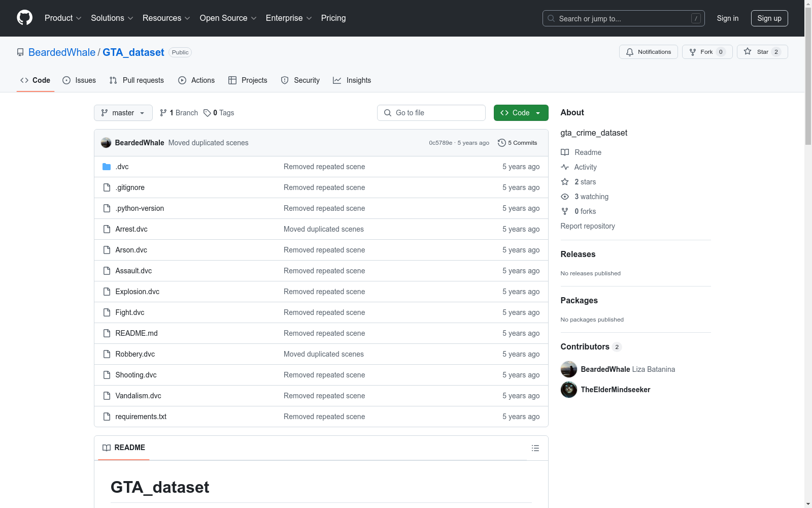Viewport: 812px width, 508px height.
Task: Click the BeardedWhale owner link in title
Action: pos(62,52)
